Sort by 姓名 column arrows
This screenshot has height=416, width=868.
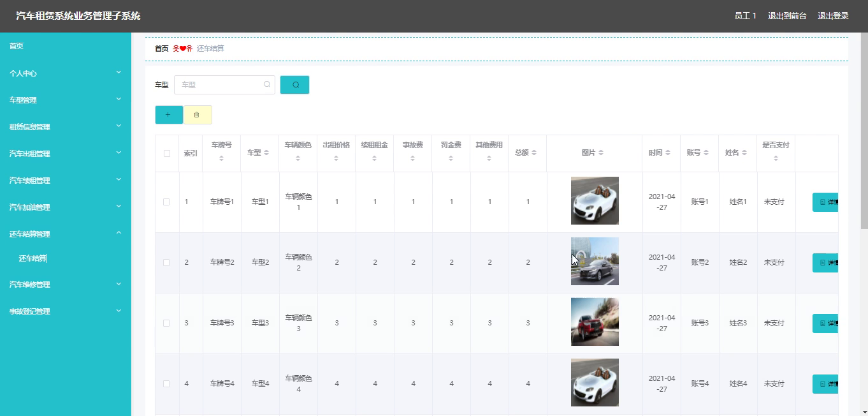(744, 153)
